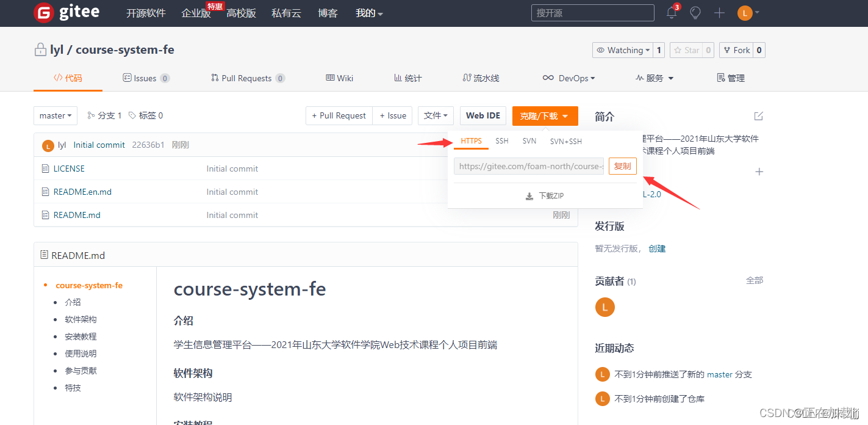Switch to the Pull Requests tab
This screenshot has width=868, height=425.
coord(248,78)
